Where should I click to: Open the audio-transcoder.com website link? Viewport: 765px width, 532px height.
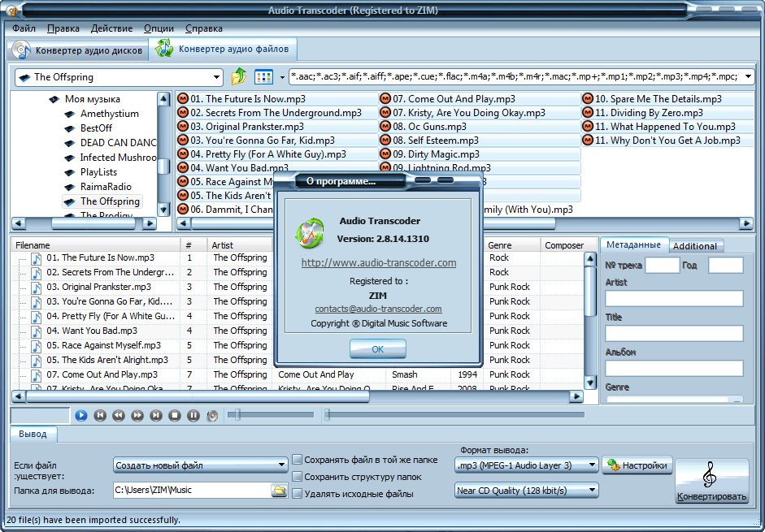point(378,263)
